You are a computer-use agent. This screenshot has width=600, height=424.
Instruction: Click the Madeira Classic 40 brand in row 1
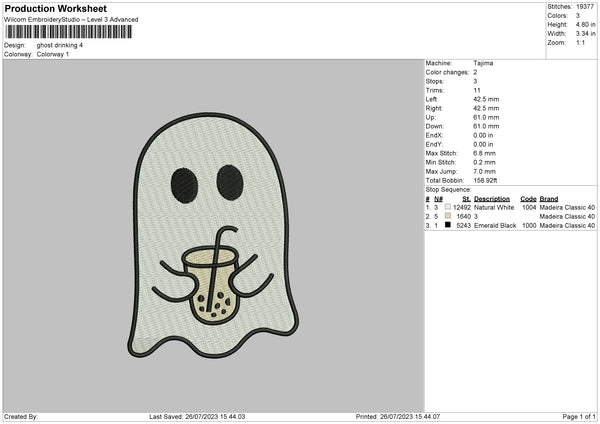[x=567, y=207]
